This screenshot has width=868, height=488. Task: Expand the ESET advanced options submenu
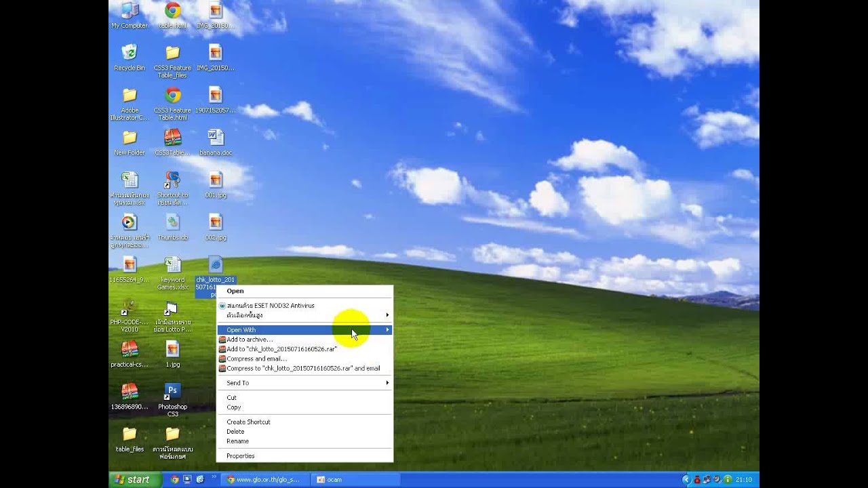(x=304, y=315)
